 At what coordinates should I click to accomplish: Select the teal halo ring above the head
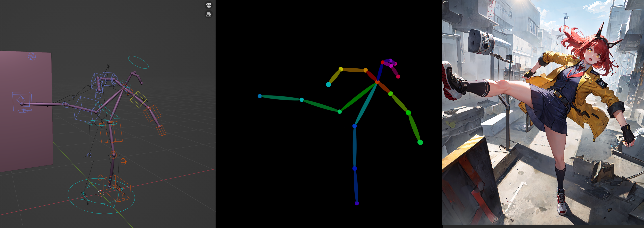[x=138, y=62]
